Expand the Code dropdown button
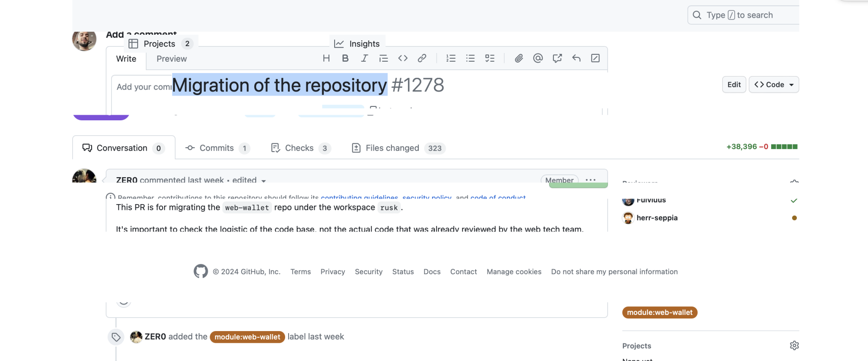The image size is (868, 361). click(774, 85)
